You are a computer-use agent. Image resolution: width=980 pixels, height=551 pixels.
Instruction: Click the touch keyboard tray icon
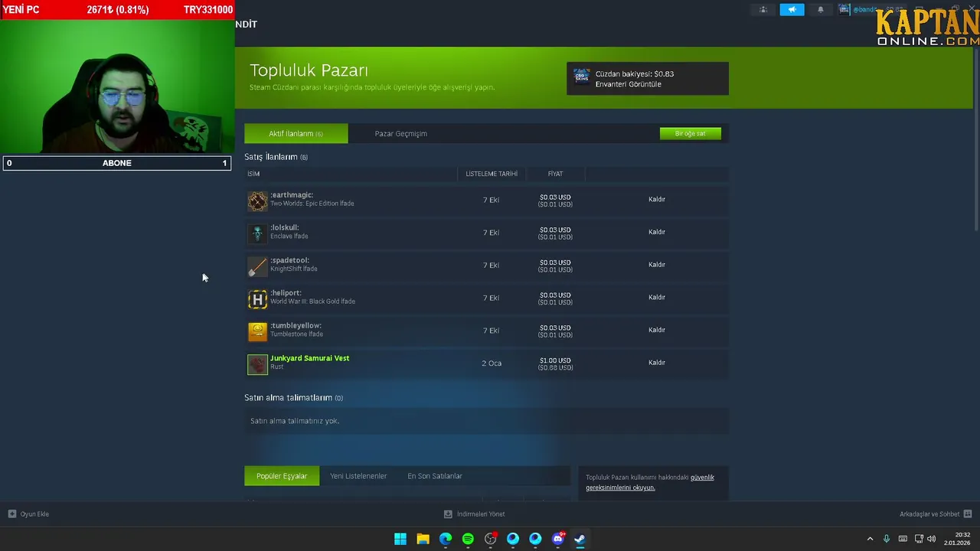click(903, 539)
